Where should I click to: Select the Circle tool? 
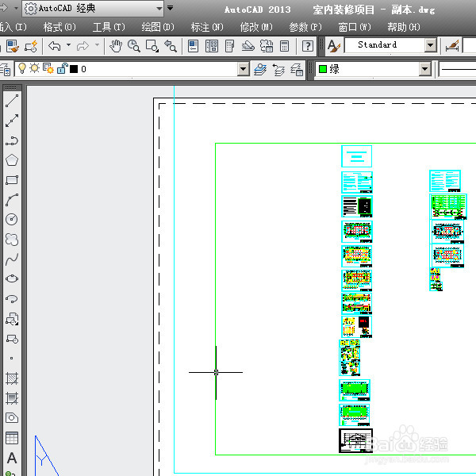(12, 220)
